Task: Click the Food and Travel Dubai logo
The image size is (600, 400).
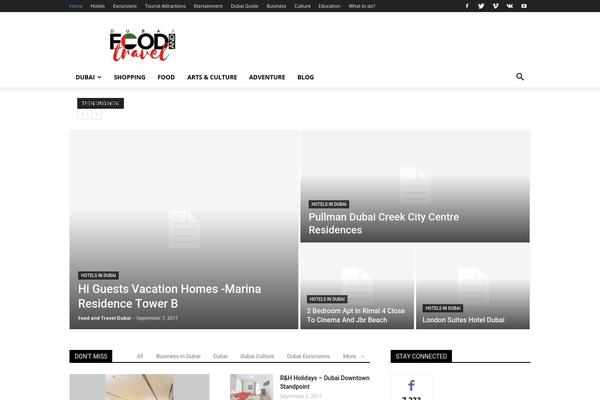Action: [x=142, y=45]
